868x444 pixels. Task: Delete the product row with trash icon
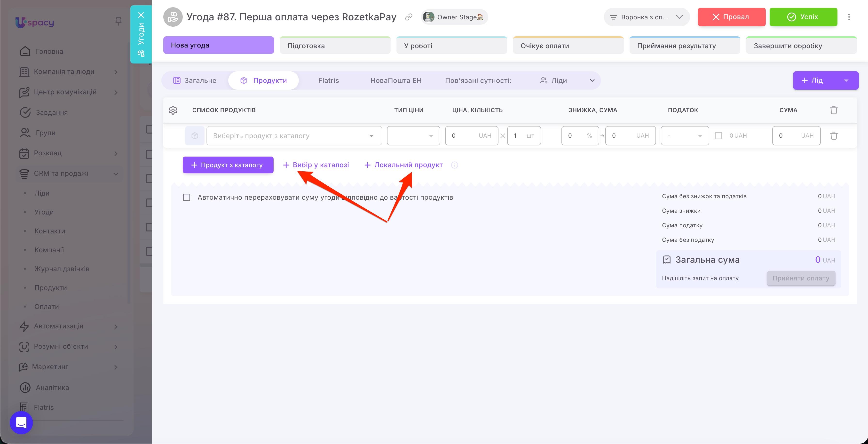[834, 135]
